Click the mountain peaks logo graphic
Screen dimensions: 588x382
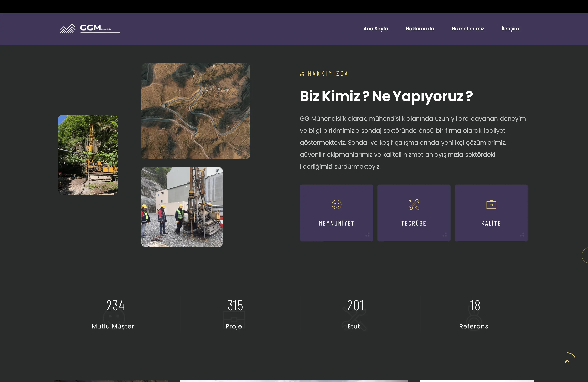[x=68, y=29]
